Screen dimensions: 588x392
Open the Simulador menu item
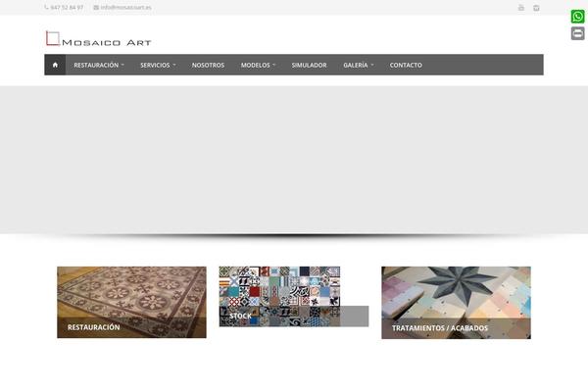[x=309, y=65]
